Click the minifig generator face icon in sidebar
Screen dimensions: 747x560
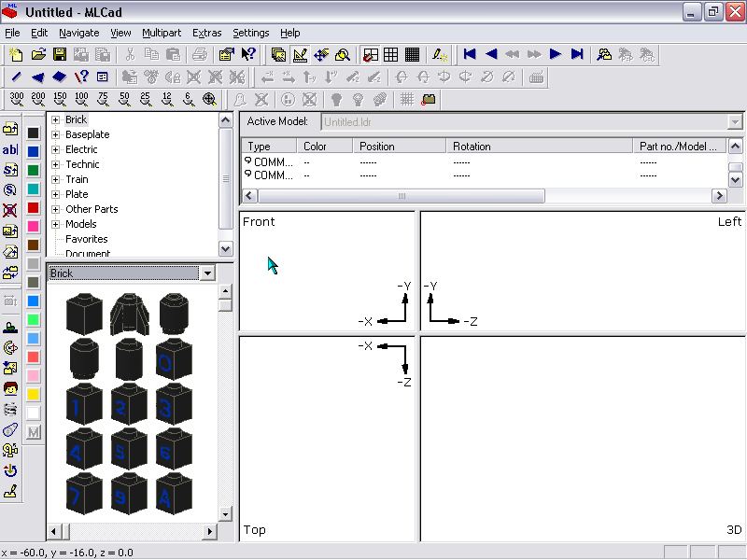point(10,388)
